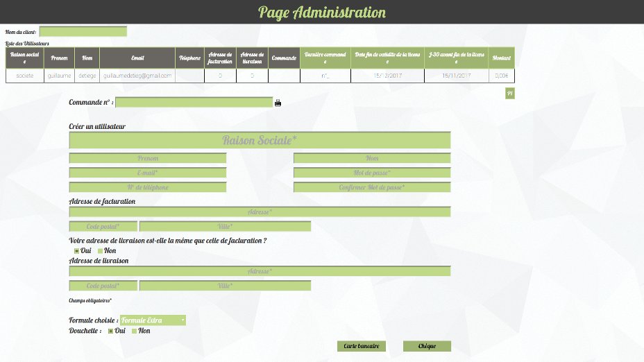
Task: Click the delivery Code postal* field
Action: (x=103, y=286)
